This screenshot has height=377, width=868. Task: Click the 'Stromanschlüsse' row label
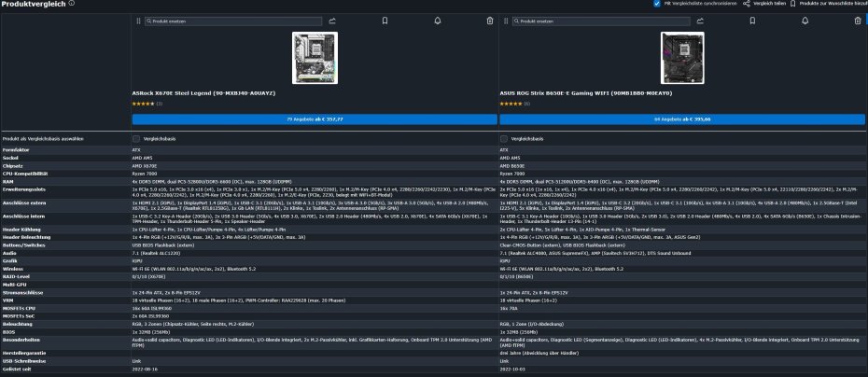(x=22, y=292)
